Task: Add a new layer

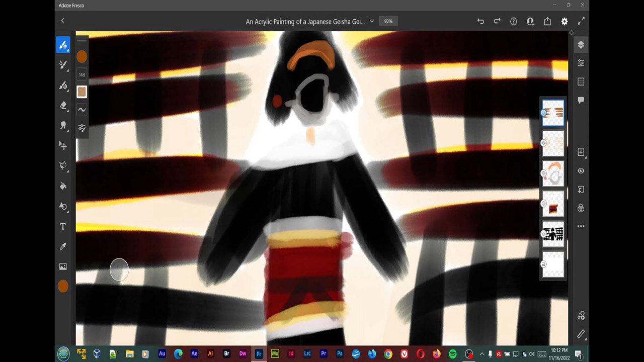Action: (x=581, y=152)
